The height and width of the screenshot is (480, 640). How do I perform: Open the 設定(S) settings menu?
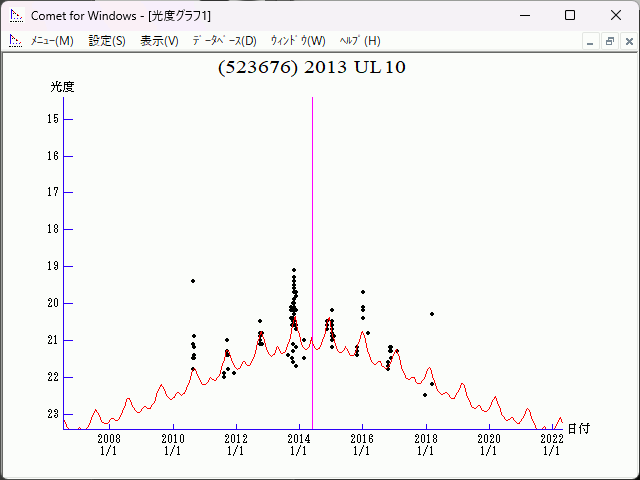click(107, 41)
